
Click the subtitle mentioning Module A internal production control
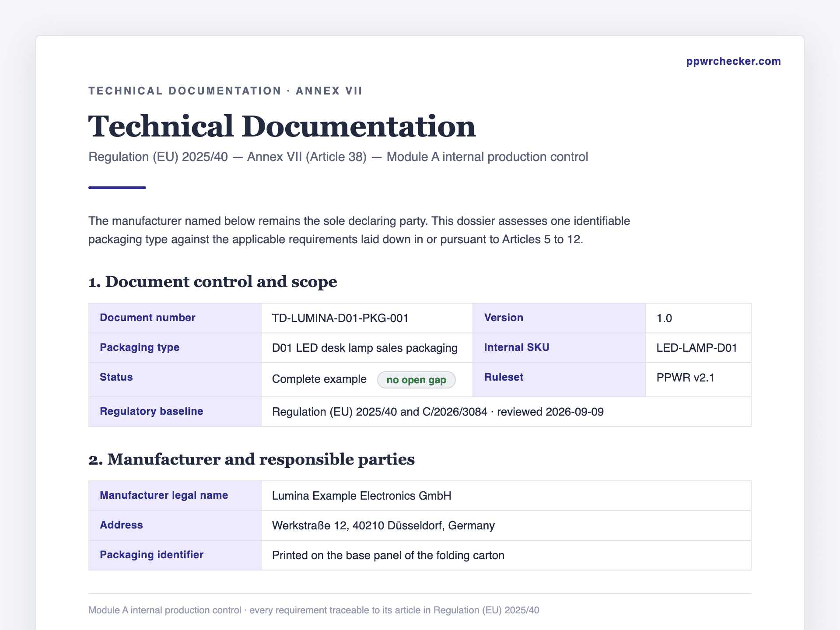(x=338, y=157)
